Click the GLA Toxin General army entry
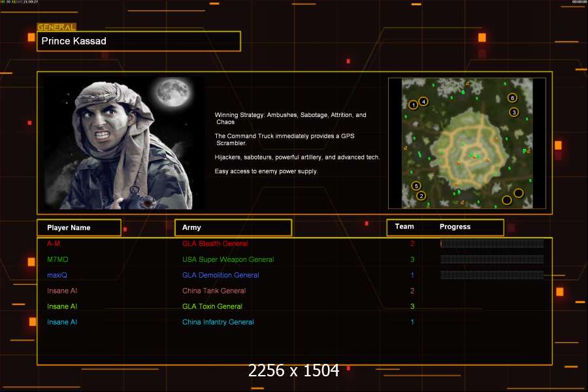 [212, 306]
